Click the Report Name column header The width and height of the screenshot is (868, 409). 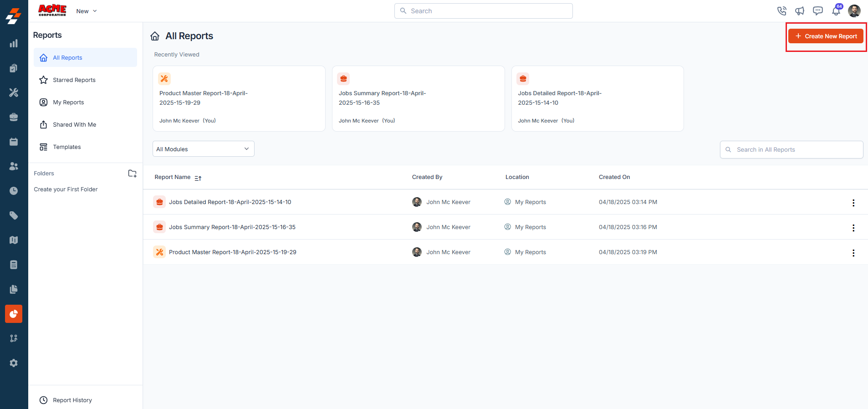point(173,177)
